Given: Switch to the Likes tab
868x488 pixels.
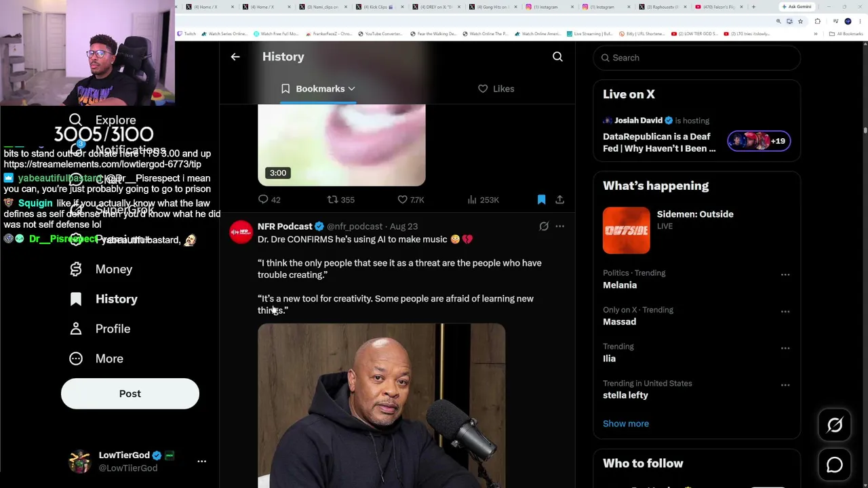Looking at the screenshot, I should pos(496,89).
